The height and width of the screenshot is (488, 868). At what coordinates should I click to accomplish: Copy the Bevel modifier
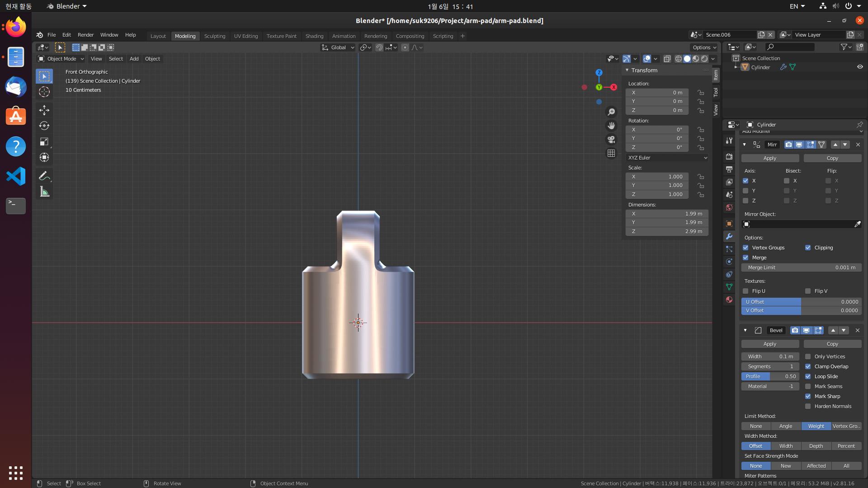(x=832, y=344)
